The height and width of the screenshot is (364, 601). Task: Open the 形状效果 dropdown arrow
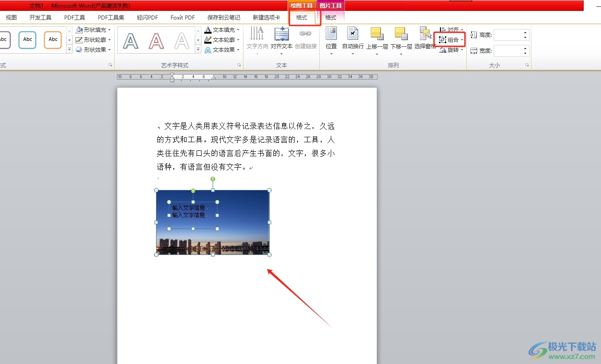110,50
